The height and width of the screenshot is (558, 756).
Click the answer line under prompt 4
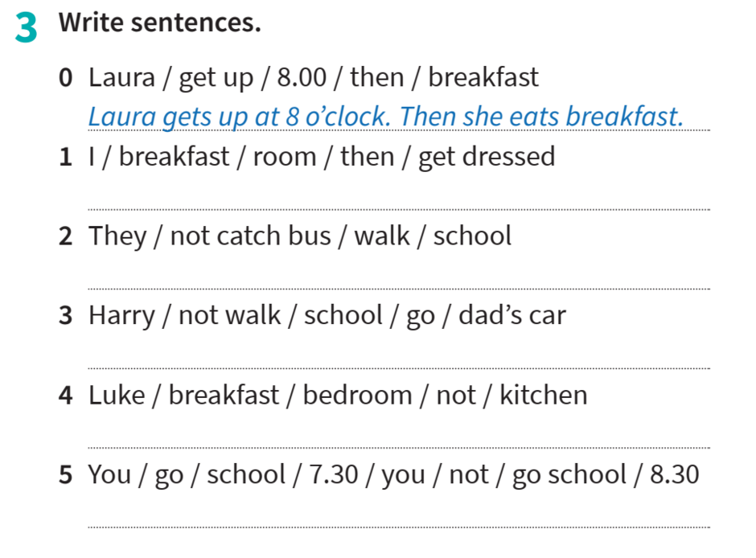coord(399,448)
